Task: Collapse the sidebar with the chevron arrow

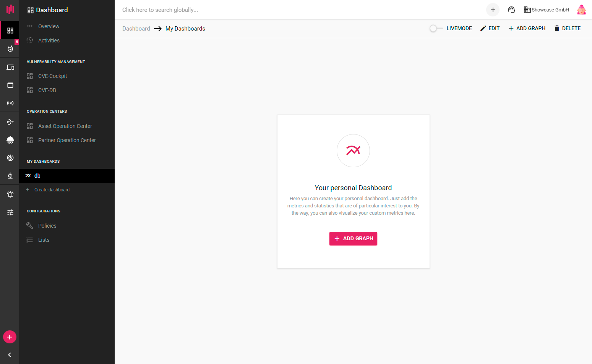Action: click(10, 355)
